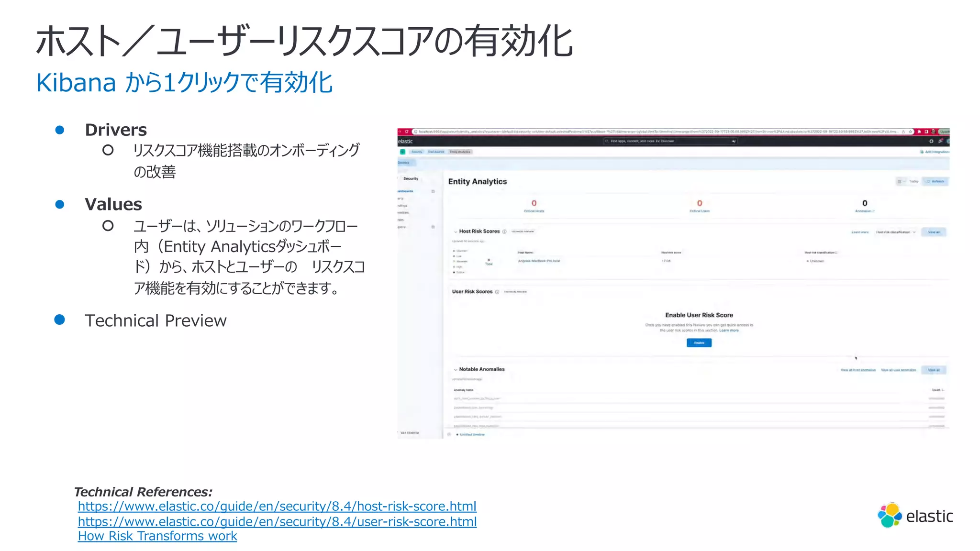Click the blue Enable button for User Risk Score
Image resolution: width=980 pixels, height=551 pixels.
click(699, 342)
